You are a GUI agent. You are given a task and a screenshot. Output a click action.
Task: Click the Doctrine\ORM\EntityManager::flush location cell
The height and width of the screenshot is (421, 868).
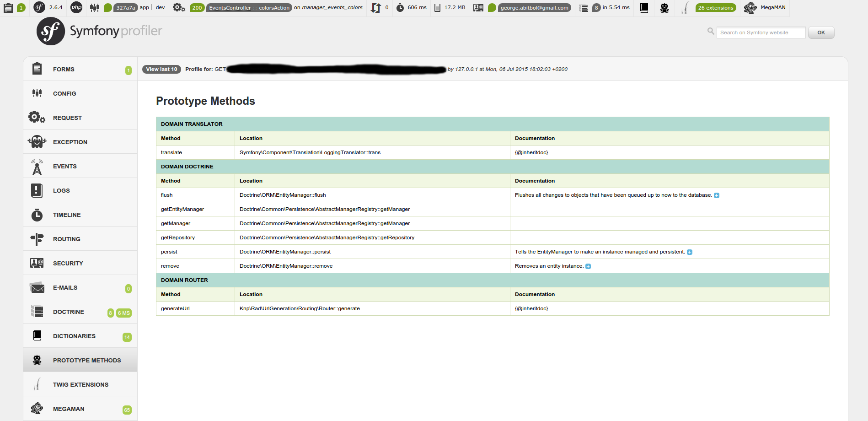tap(372, 195)
